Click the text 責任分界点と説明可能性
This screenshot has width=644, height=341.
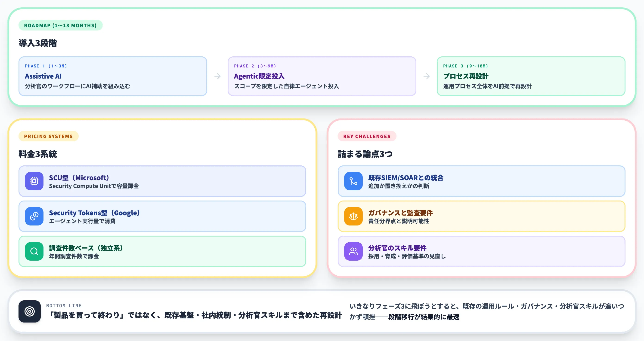(x=399, y=221)
